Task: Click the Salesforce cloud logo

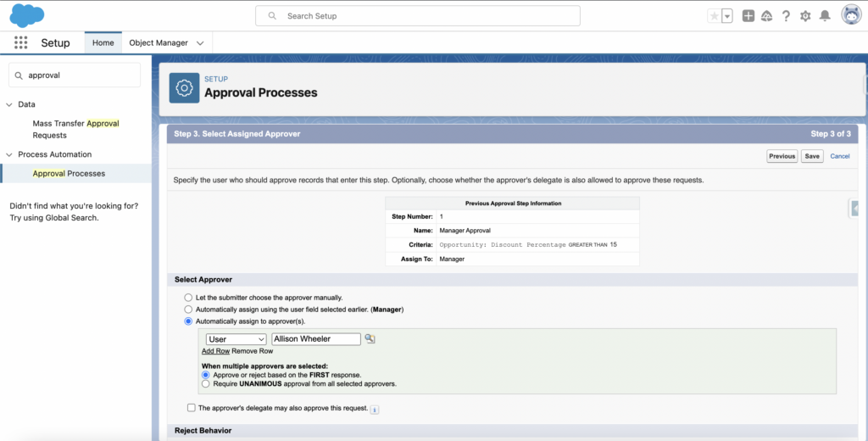Action: tap(27, 15)
